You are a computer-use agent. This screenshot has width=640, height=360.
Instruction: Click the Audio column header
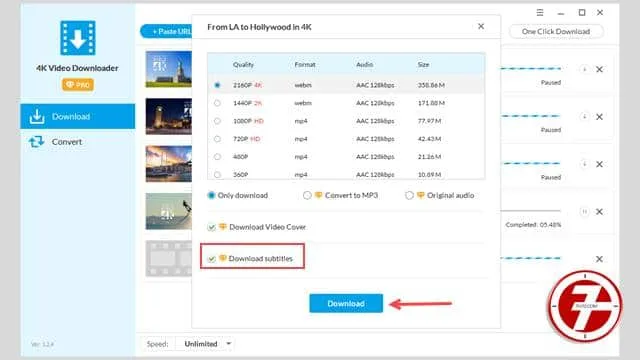click(364, 64)
